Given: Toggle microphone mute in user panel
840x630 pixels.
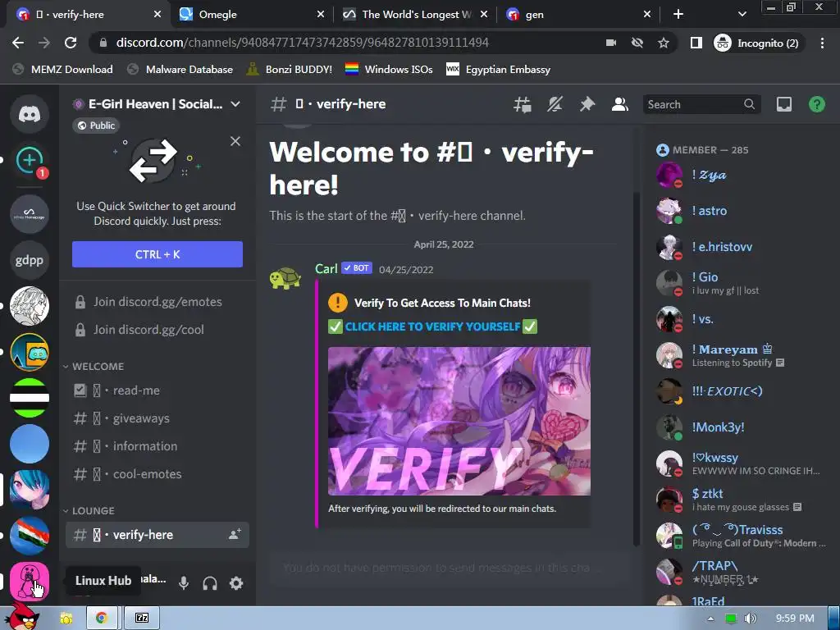Looking at the screenshot, I should click(x=184, y=583).
